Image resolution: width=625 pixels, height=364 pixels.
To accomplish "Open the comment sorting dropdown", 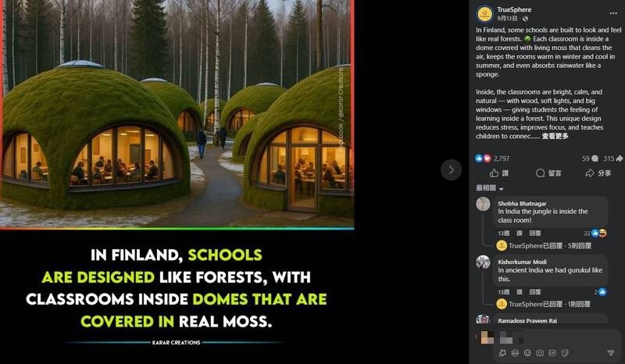I will click(490, 188).
